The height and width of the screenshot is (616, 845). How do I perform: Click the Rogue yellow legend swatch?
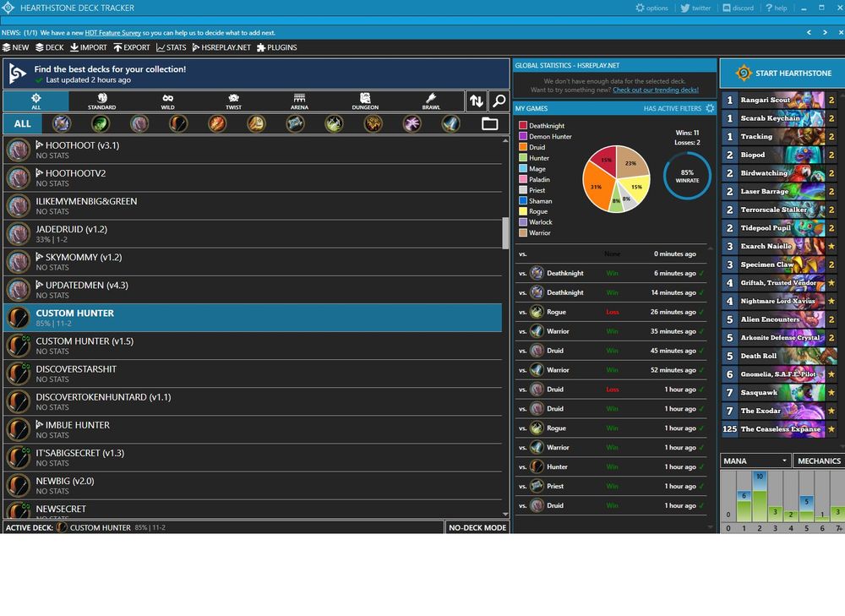click(x=523, y=211)
